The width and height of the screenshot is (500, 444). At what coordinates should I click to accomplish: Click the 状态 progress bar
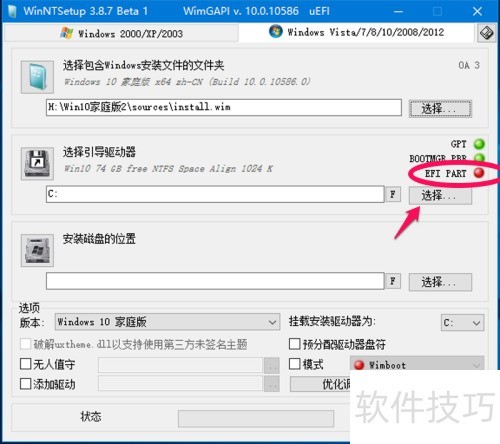tap(256, 418)
